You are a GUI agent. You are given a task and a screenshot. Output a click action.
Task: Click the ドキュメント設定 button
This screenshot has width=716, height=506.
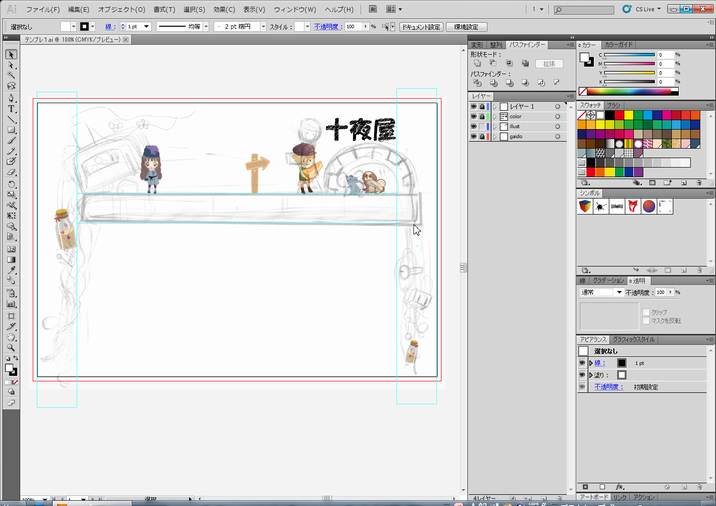point(421,27)
